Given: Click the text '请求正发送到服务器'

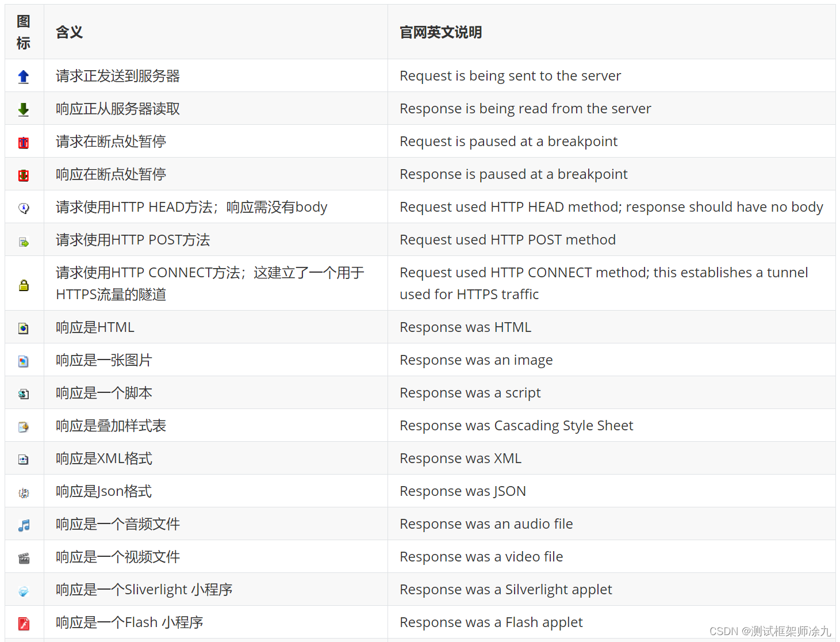Looking at the screenshot, I should click(x=118, y=76).
